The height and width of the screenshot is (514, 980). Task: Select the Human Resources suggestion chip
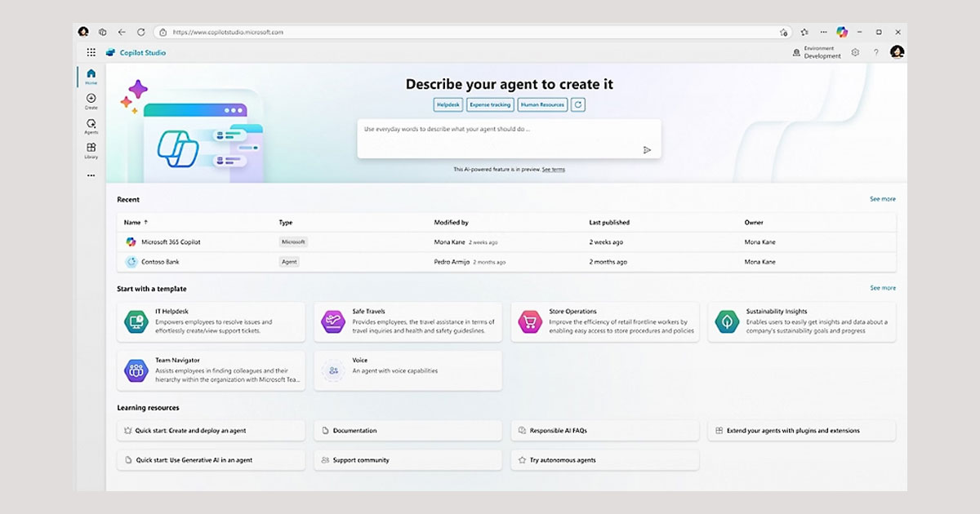click(542, 104)
